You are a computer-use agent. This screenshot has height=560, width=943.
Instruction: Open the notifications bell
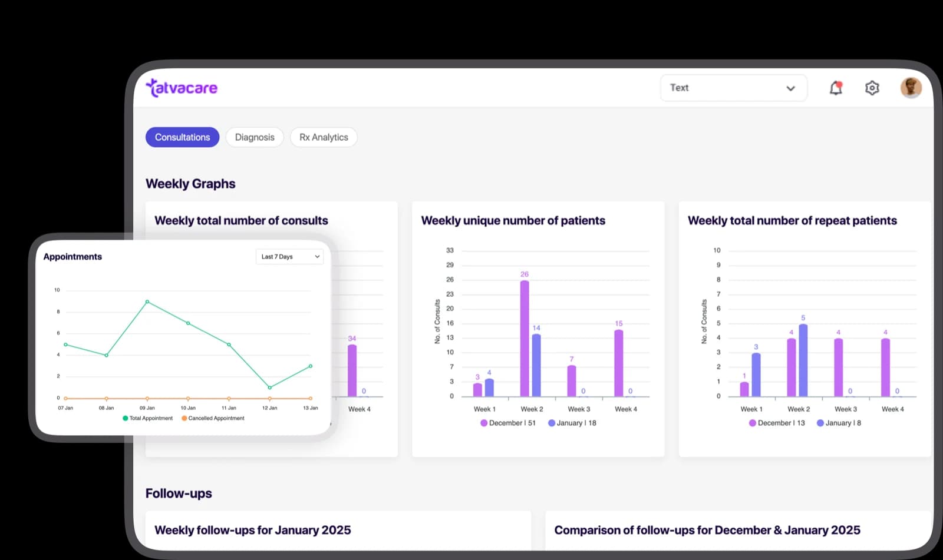coord(836,88)
